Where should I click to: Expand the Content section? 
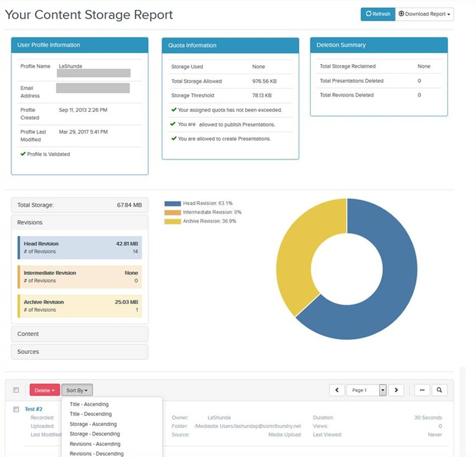tap(79, 334)
